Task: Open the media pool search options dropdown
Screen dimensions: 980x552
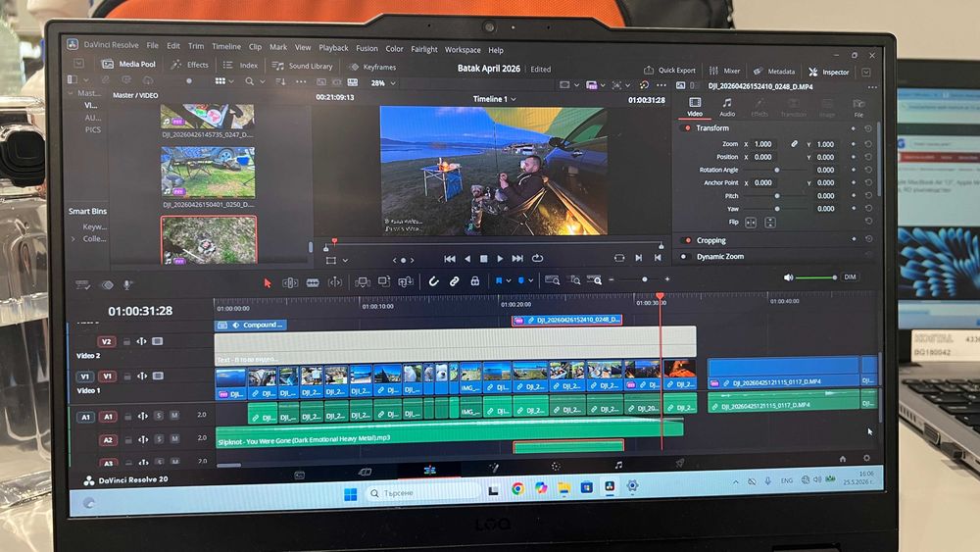Action: 263,82
